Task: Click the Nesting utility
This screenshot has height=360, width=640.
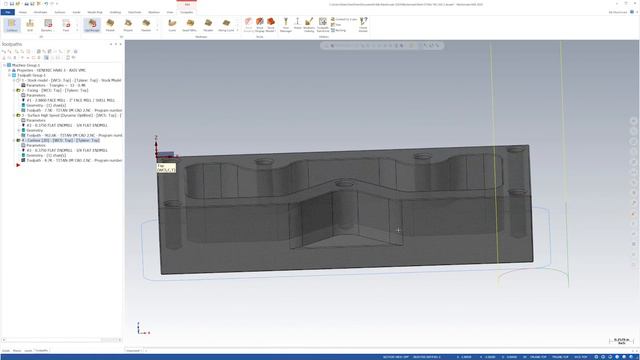Action: click(338, 30)
